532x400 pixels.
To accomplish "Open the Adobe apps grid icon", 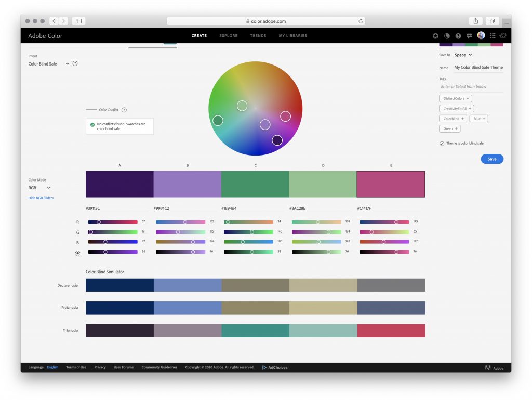I will [x=493, y=36].
